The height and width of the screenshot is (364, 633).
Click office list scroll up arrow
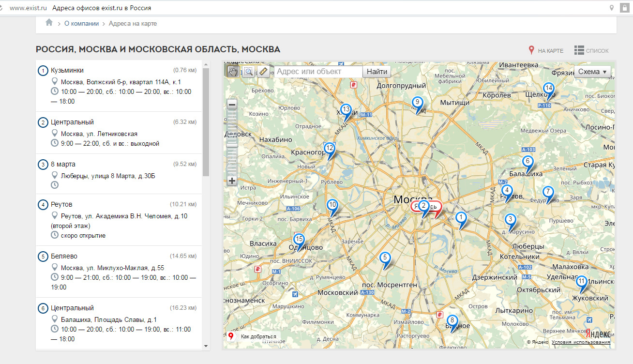[x=206, y=64]
